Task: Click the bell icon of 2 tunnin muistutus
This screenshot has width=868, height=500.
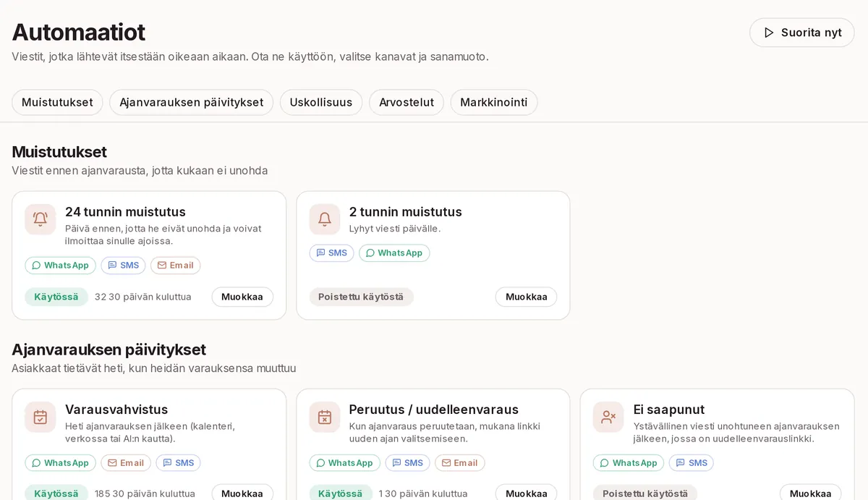Action: click(x=325, y=219)
